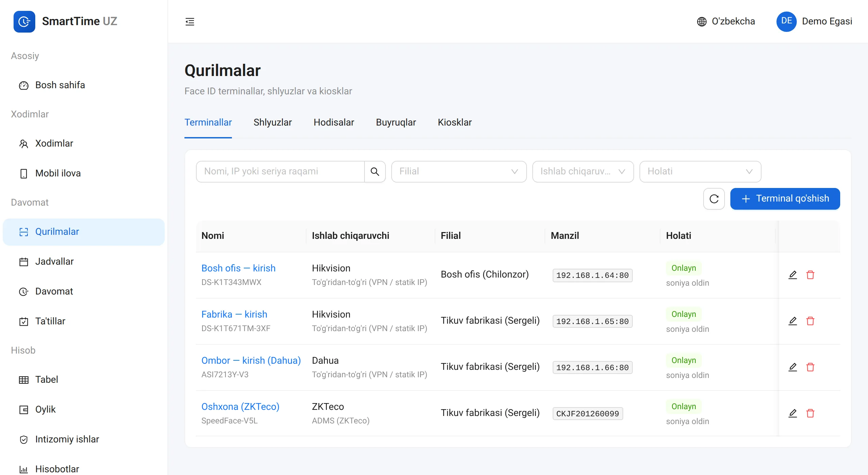Viewport: 868px width, 475px height.
Task: Delete the Ombor — kirish (Dahua) terminal
Action: [x=810, y=367]
